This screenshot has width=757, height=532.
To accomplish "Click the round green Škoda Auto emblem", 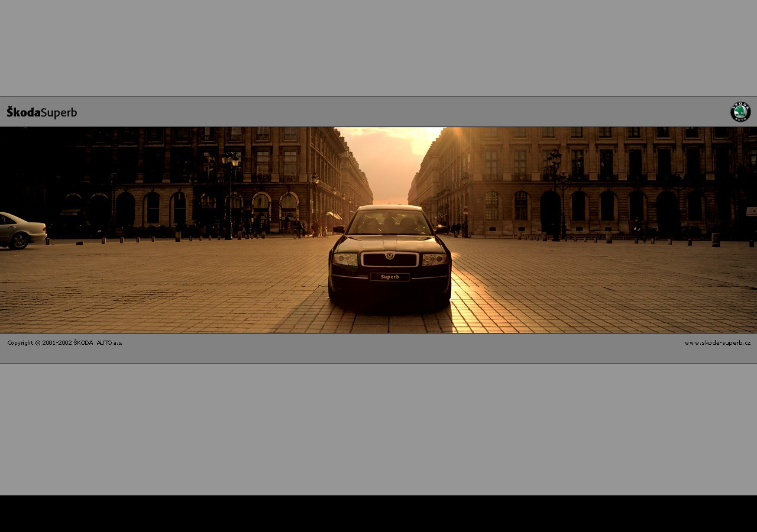I will point(740,112).
